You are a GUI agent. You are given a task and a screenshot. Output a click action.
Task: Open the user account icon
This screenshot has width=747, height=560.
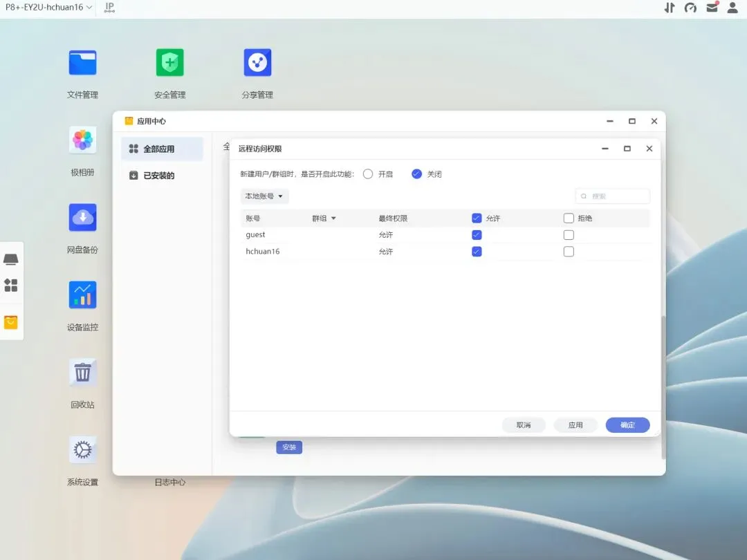pyautogui.click(x=732, y=7)
